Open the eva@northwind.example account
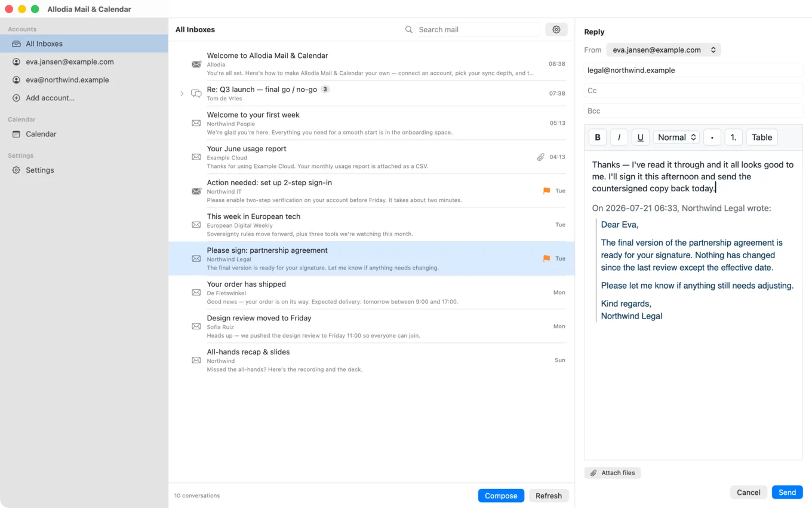Viewport: 812px width, 508px height. tap(84, 79)
